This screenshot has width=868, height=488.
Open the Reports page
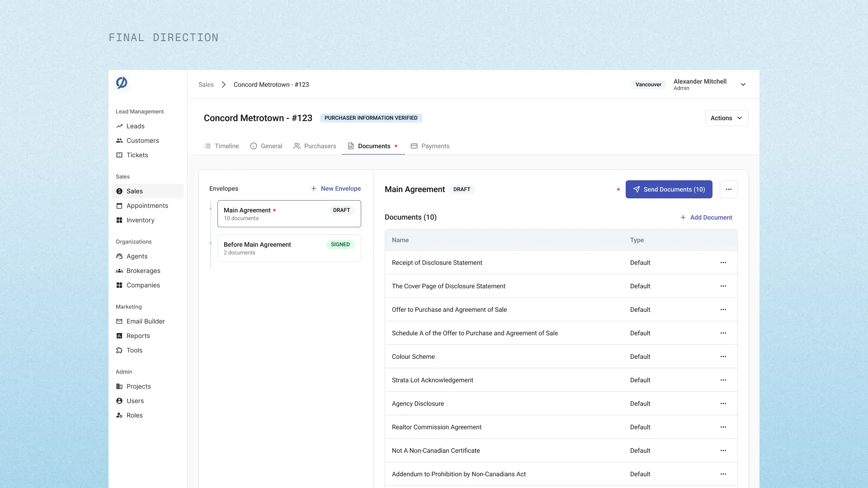click(x=138, y=336)
